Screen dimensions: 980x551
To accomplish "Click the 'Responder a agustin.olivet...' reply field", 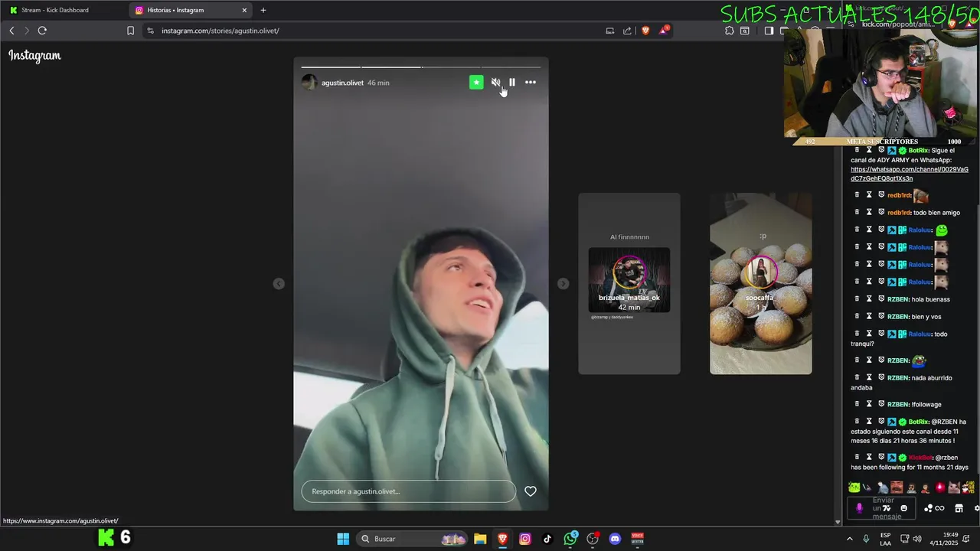I will (409, 491).
